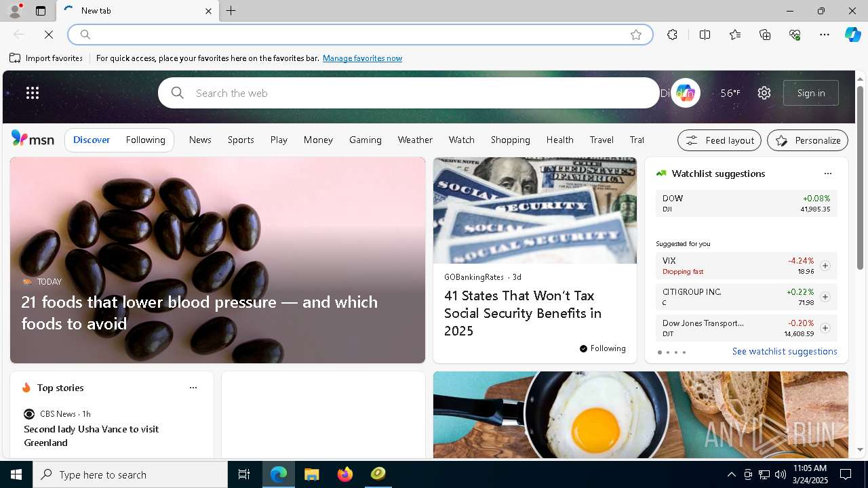Click Import favorites in favorites bar
868x488 pixels.
tap(46, 58)
